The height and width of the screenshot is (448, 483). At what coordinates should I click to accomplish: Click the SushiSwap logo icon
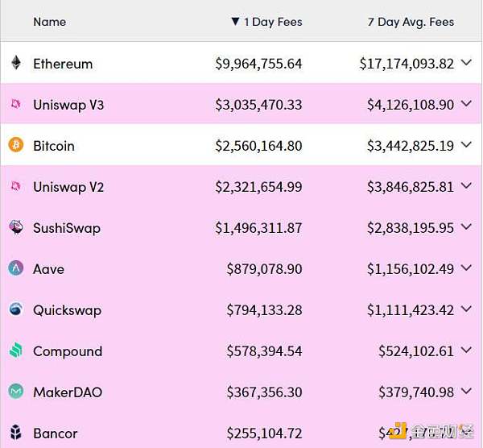pyautogui.click(x=16, y=227)
